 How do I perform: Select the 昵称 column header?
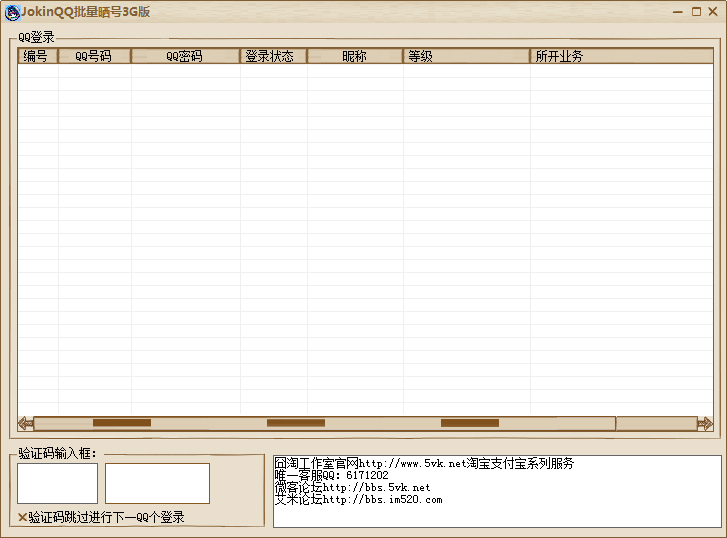pos(354,56)
